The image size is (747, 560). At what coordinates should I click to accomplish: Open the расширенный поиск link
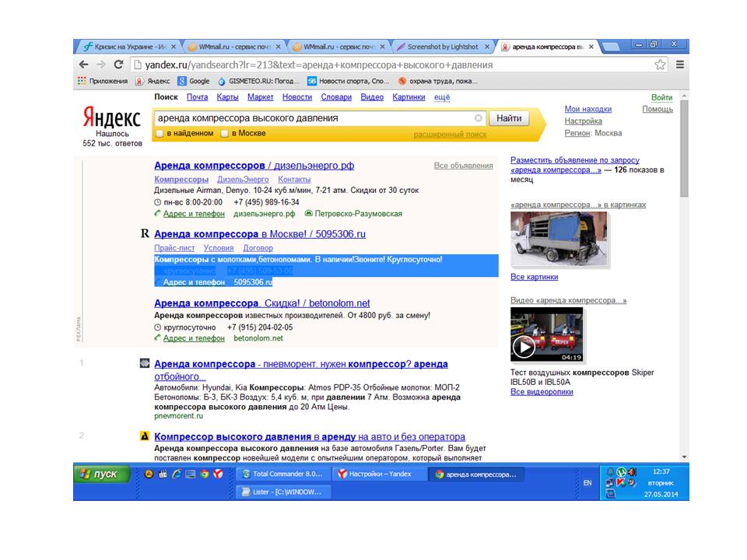coord(451,135)
